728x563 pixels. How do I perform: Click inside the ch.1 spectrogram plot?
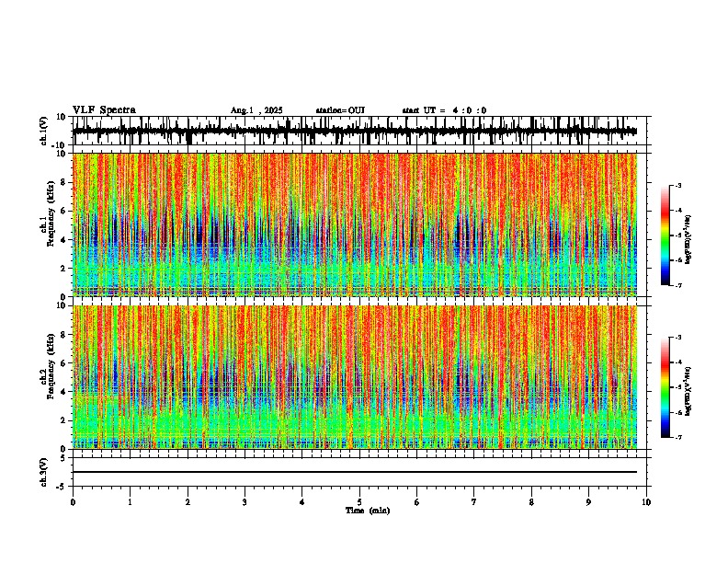coord(355,224)
